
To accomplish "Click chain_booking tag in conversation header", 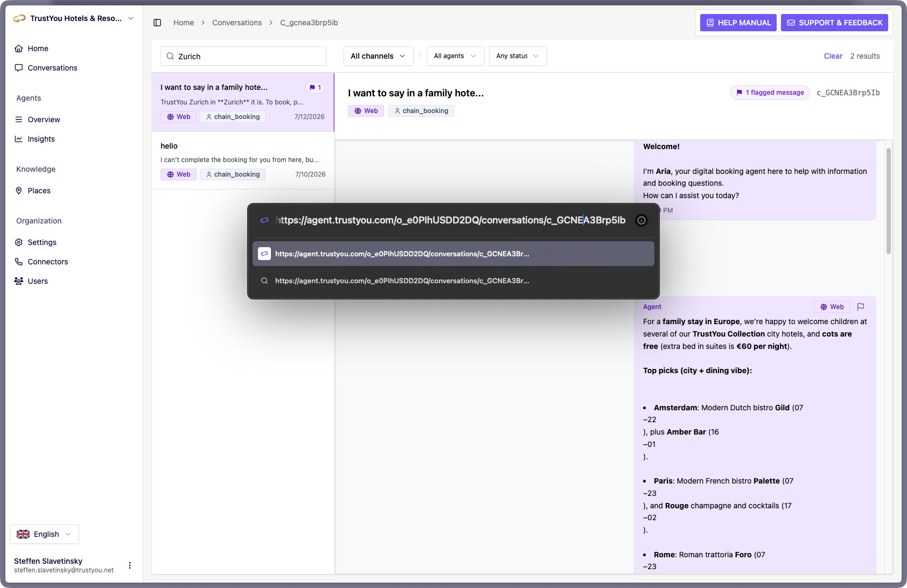I will (421, 111).
